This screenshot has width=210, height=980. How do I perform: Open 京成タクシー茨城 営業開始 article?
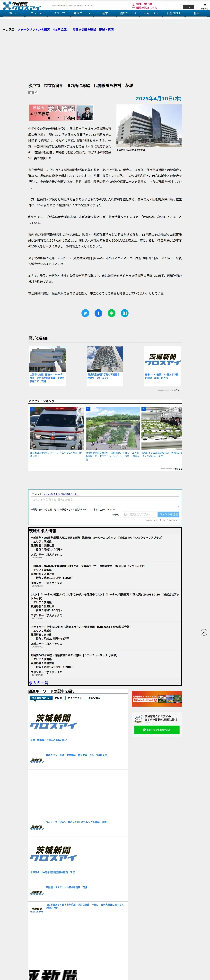click(x=76, y=755)
